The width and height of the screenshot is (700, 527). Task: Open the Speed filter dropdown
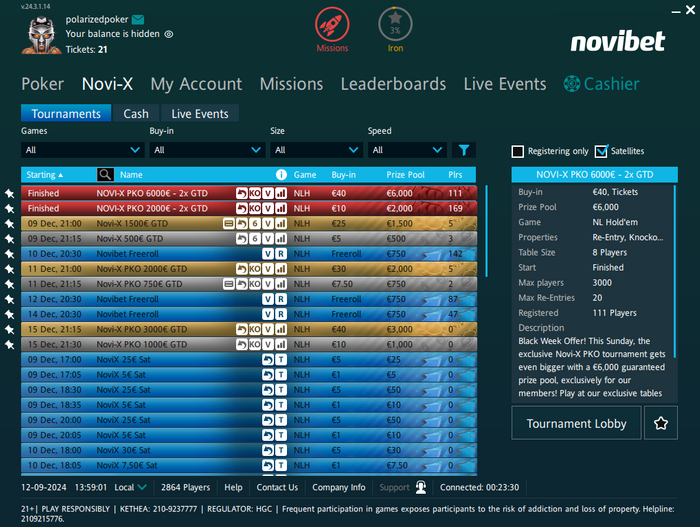[407, 150]
